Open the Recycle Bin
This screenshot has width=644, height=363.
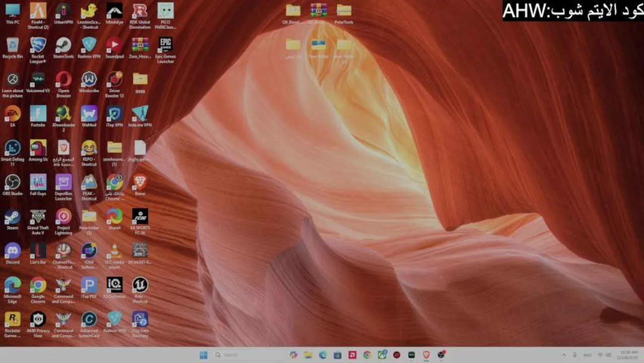13,48
